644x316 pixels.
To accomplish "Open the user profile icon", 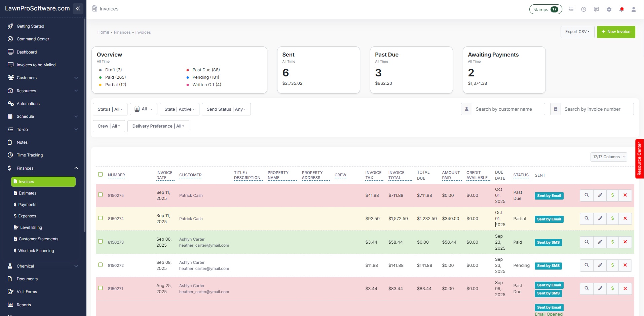I will coord(634,9).
